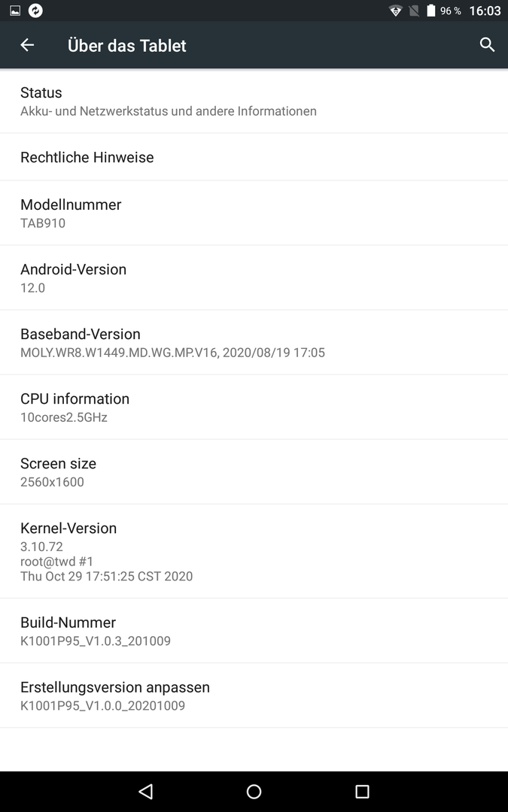Tap the Build-Nummer entry
Screen dimensions: 508x812
[x=254, y=631]
